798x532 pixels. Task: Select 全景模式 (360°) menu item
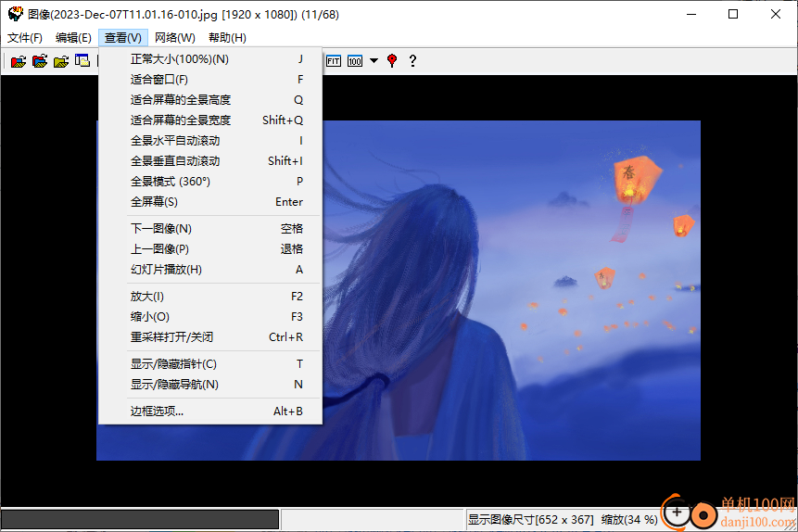tap(210, 182)
